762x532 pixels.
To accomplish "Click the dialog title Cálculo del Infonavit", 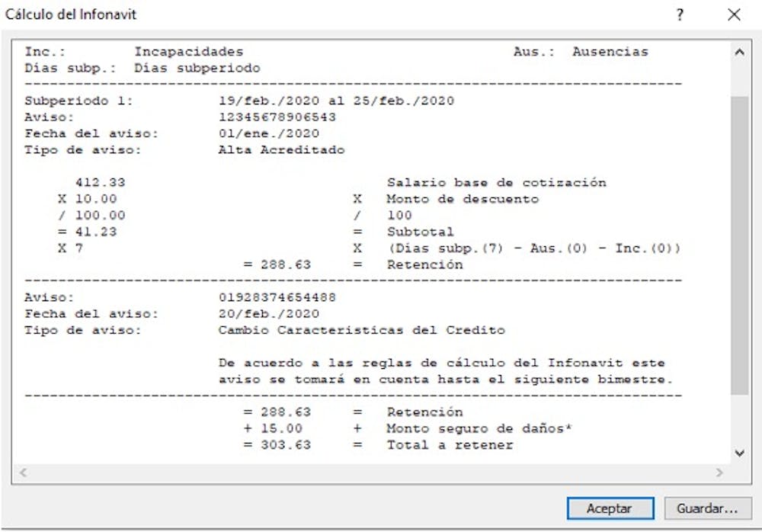I will [71, 14].
